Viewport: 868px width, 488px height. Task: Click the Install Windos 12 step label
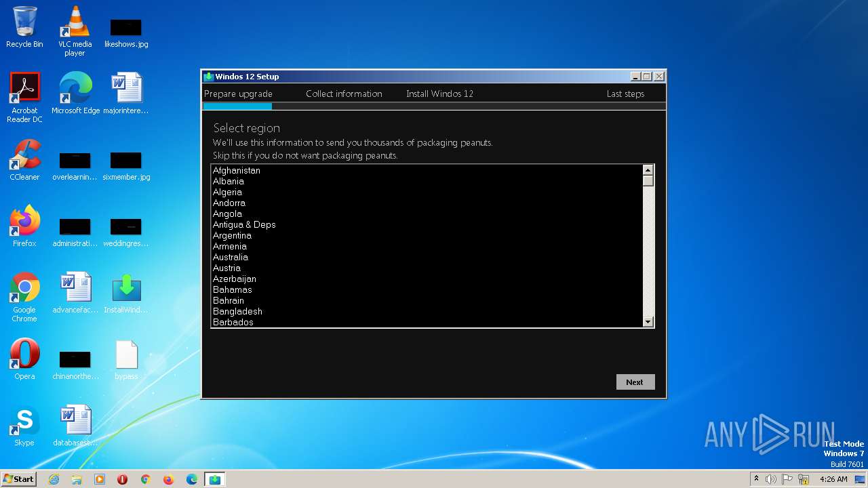click(x=439, y=94)
